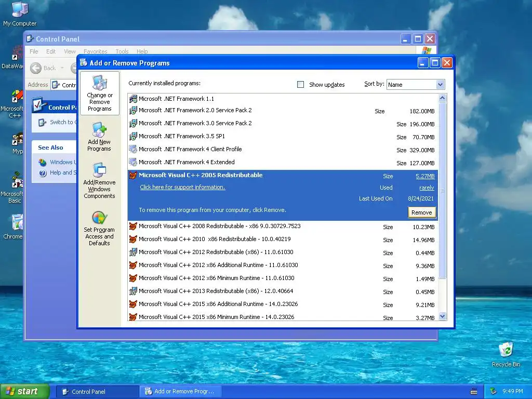Click icon of .NET Framework 3.5 SP1
Viewport: 532px width, 399px height.
point(133,136)
